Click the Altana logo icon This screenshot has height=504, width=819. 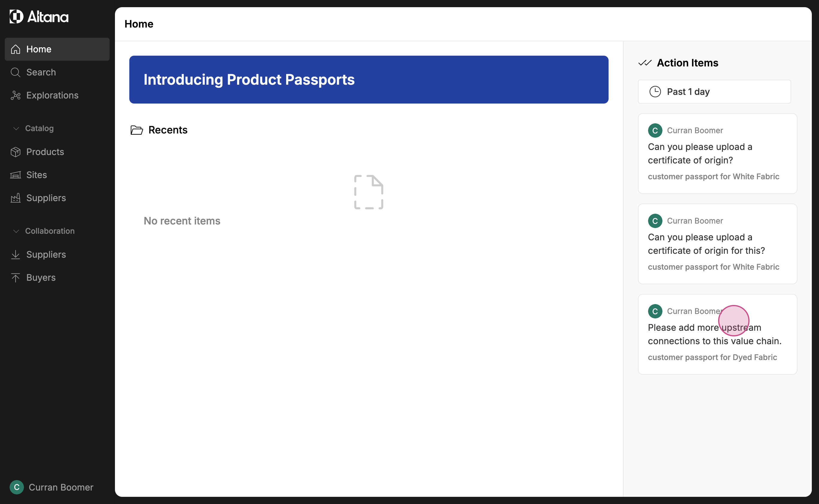pos(16,16)
